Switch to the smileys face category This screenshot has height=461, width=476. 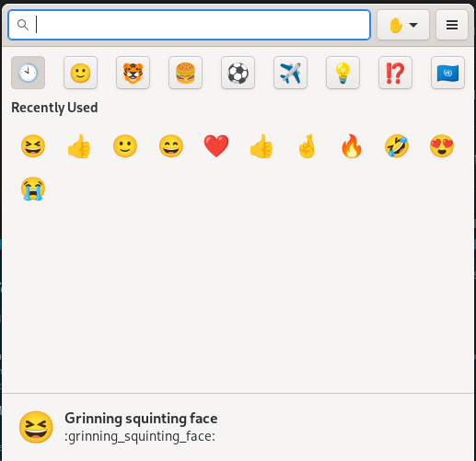pyautogui.click(x=81, y=73)
